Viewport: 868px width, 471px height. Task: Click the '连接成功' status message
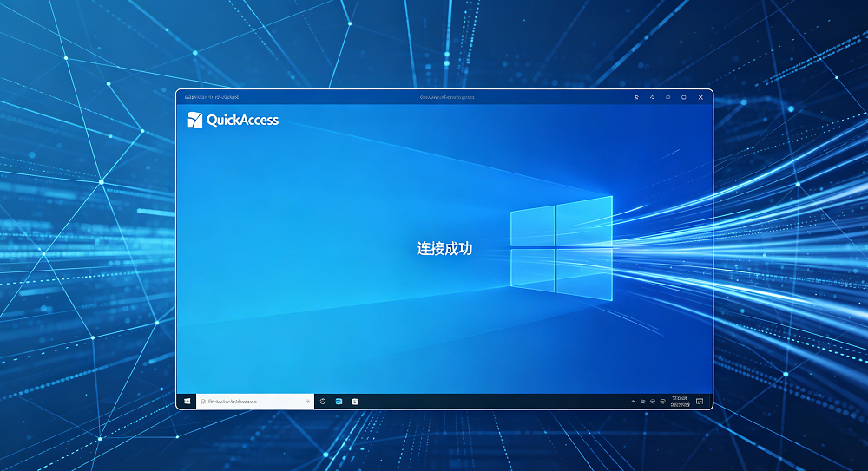pyautogui.click(x=444, y=248)
